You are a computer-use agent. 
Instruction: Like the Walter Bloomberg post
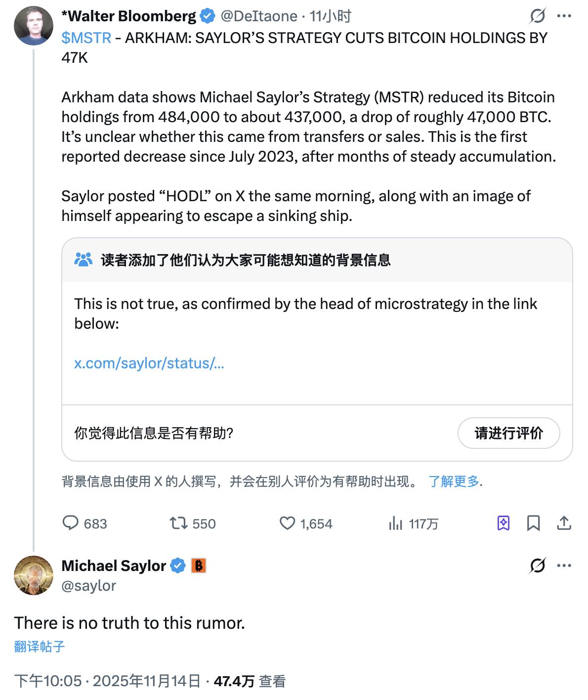[x=287, y=523]
